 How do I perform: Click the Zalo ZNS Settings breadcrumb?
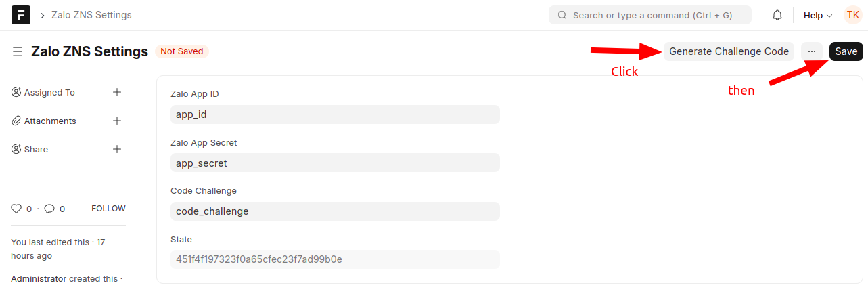coord(91,15)
